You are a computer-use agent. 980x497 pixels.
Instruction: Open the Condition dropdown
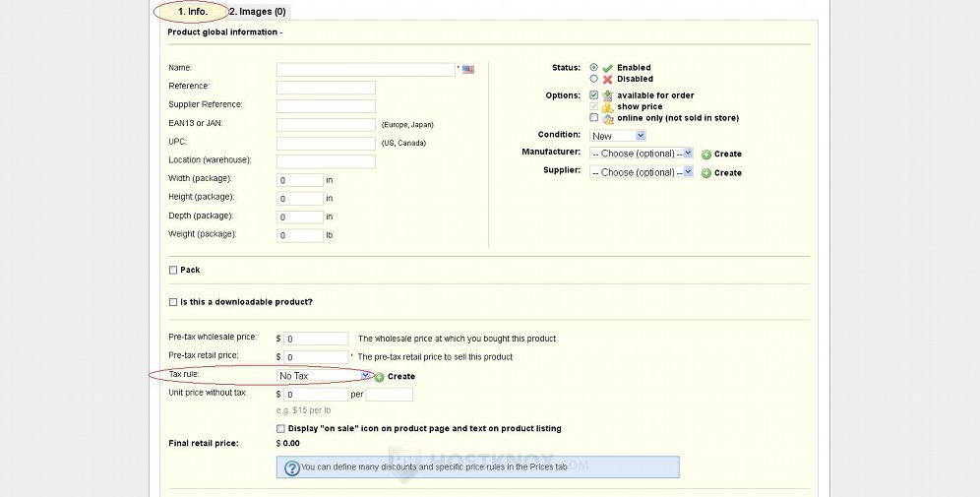coord(618,136)
